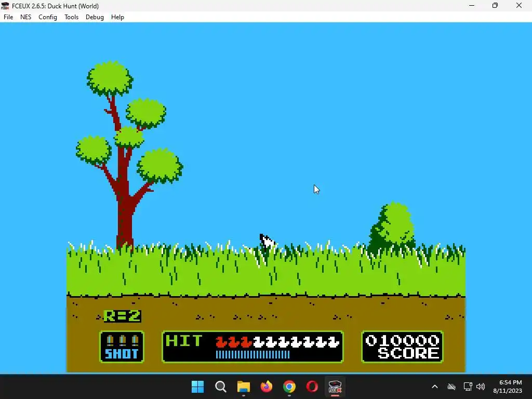Shoot at the large tree trunk
Viewport: 532px width, 399px height.
coord(125,210)
